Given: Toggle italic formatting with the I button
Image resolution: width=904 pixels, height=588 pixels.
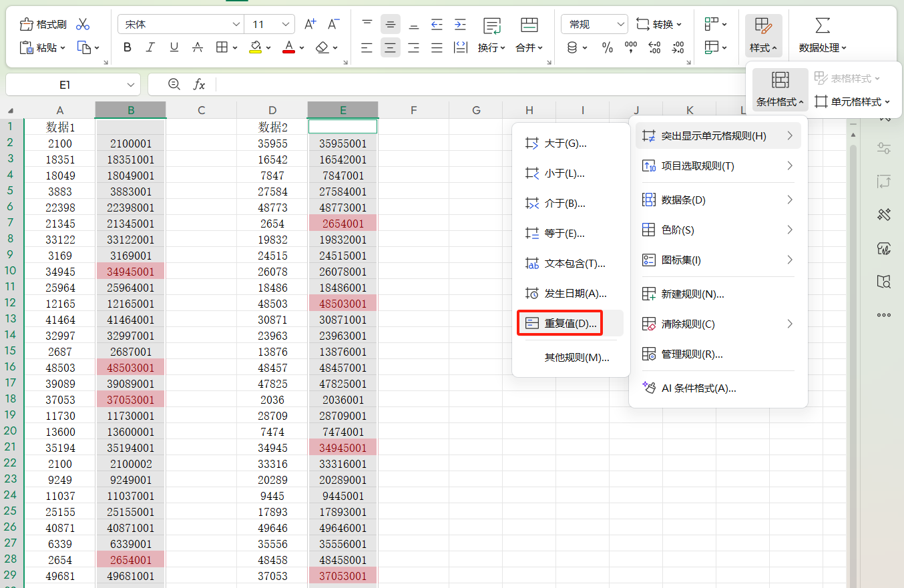Looking at the screenshot, I should (150, 47).
